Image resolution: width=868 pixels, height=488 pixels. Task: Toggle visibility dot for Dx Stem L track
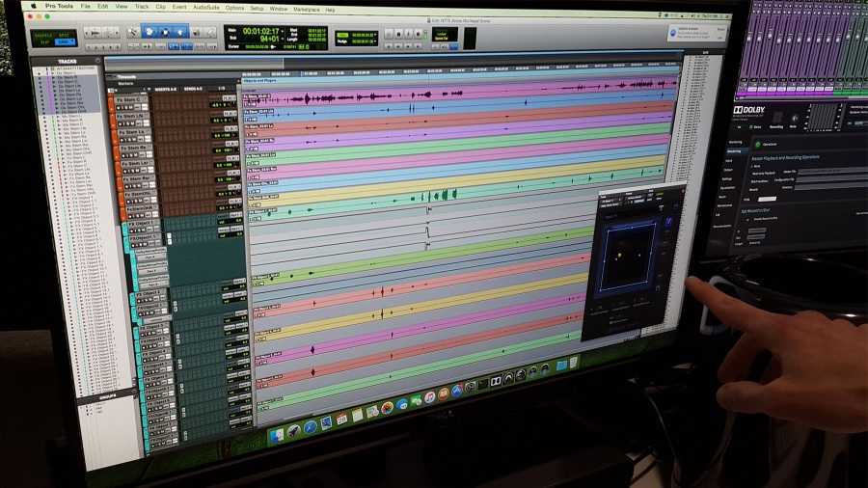coord(40,73)
